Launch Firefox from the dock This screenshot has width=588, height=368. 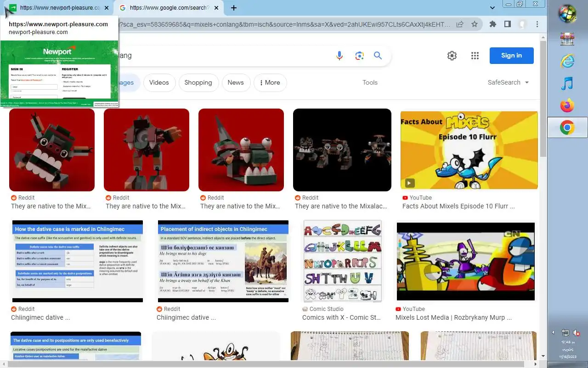567,106
